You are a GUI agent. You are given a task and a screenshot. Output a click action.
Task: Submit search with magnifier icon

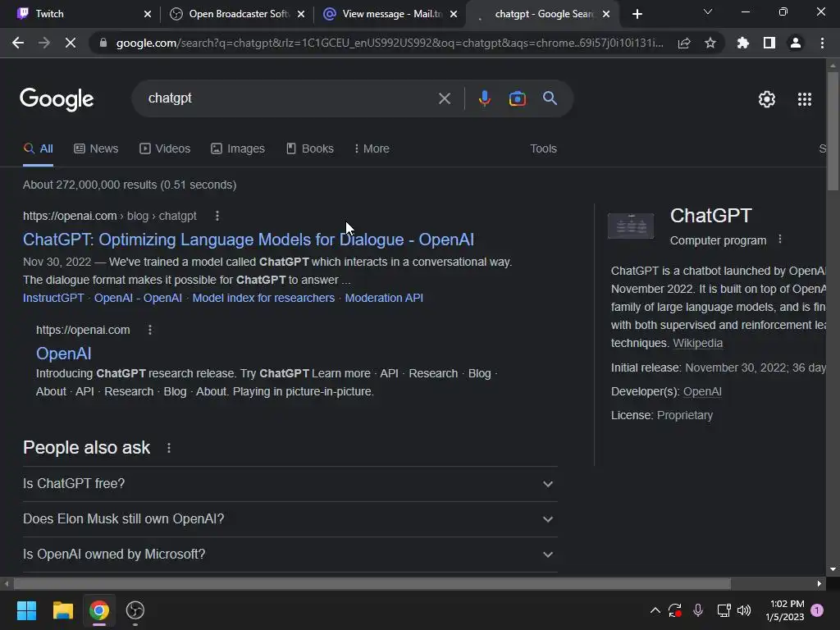550,98
